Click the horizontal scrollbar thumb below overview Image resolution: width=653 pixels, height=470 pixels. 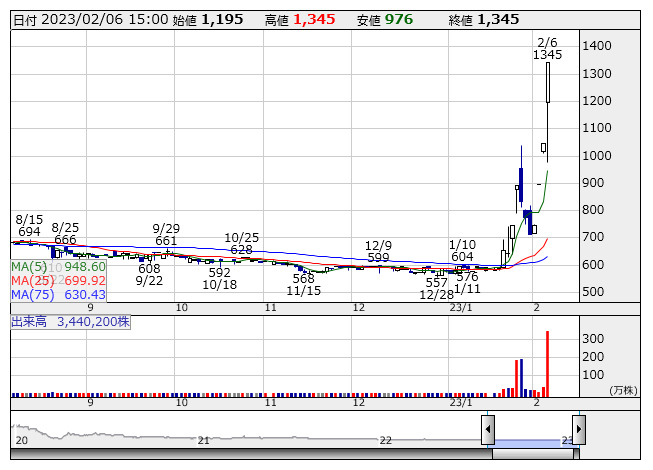point(533,455)
